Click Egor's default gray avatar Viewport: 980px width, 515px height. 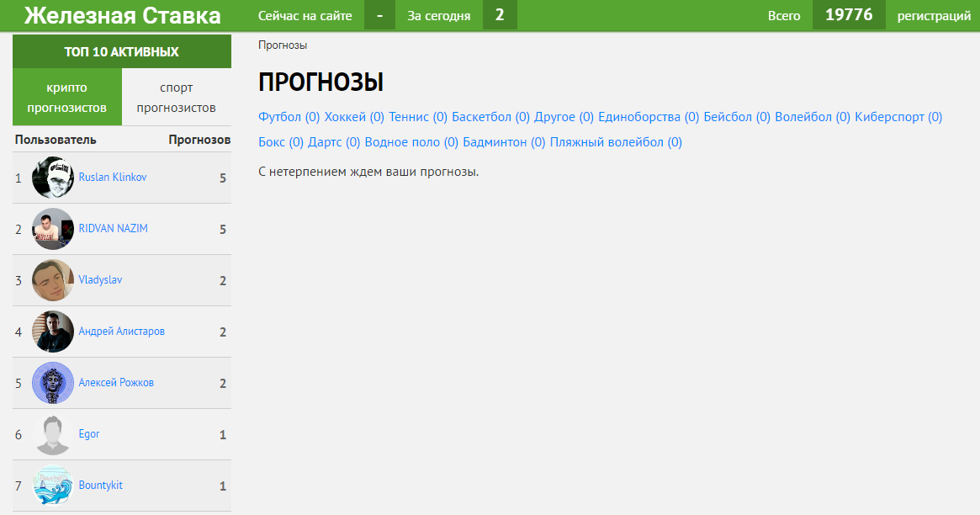(53, 434)
